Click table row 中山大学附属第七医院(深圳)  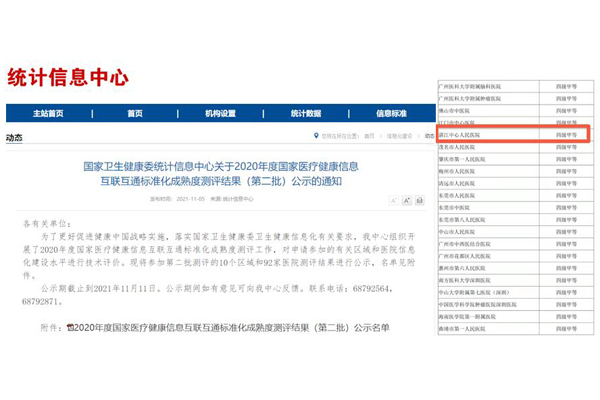[x=516, y=292]
